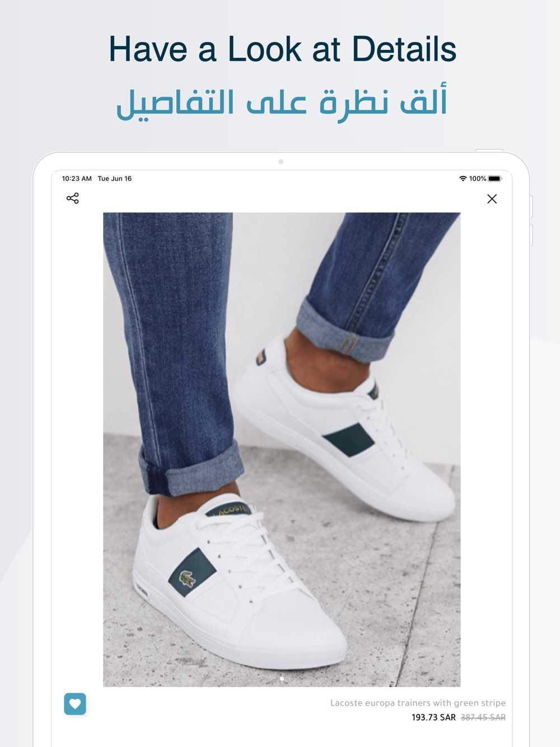Tap the share icon above the product photo
This screenshot has height=747, width=560.
click(73, 198)
